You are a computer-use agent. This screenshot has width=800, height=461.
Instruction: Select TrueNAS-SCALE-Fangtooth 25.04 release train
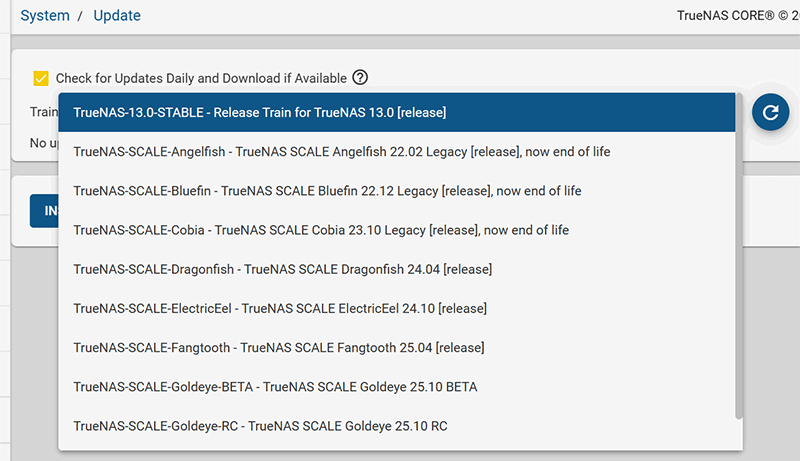[x=279, y=347]
